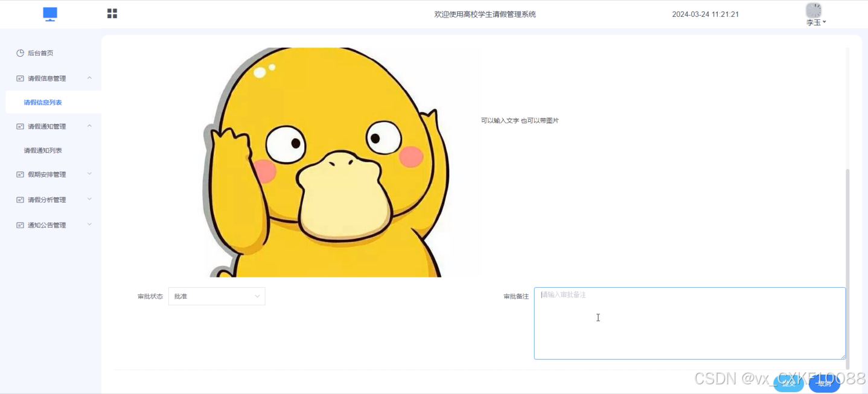The width and height of the screenshot is (868, 394).
Task: Click the 审批备注 label
Action: click(x=516, y=297)
